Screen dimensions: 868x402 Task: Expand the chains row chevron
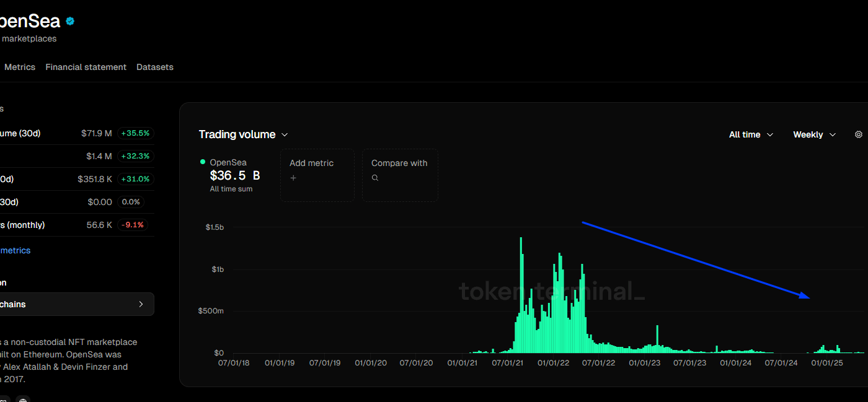point(141,304)
